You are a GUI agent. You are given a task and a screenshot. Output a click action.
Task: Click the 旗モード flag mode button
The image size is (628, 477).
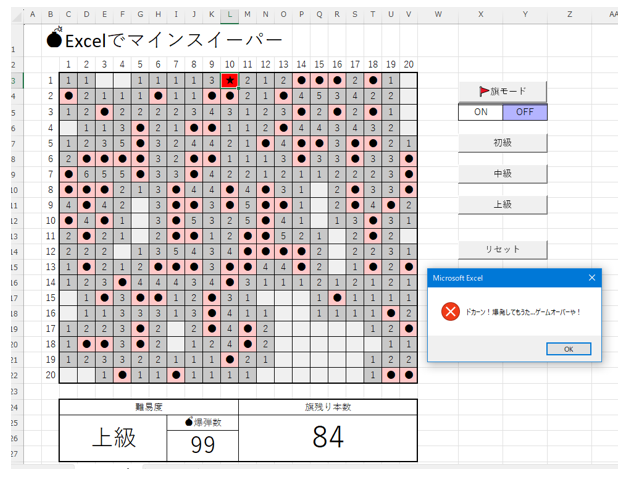pyautogui.click(x=503, y=91)
